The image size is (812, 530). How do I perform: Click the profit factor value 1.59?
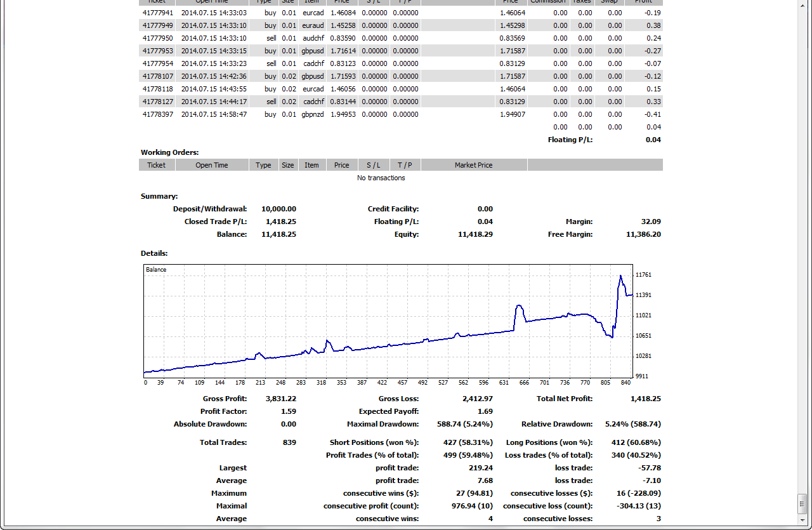[x=289, y=411]
